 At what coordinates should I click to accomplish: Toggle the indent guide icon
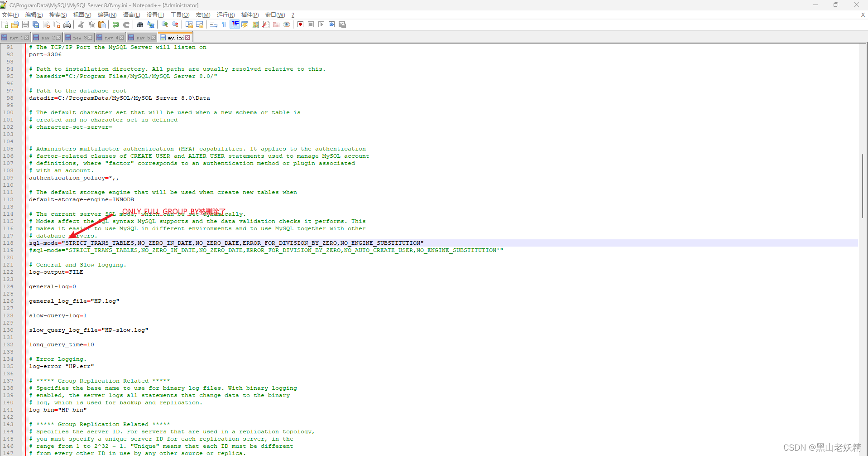click(235, 24)
